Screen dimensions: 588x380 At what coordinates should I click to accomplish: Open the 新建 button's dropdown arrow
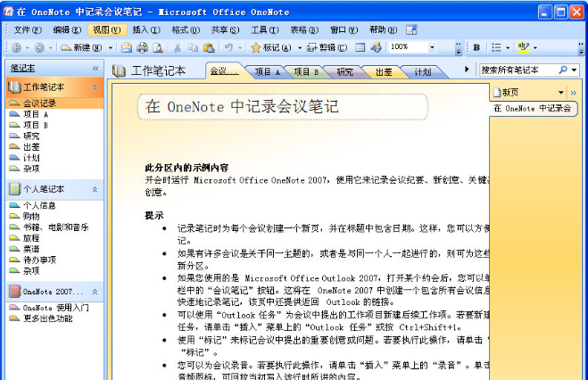point(111,47)
